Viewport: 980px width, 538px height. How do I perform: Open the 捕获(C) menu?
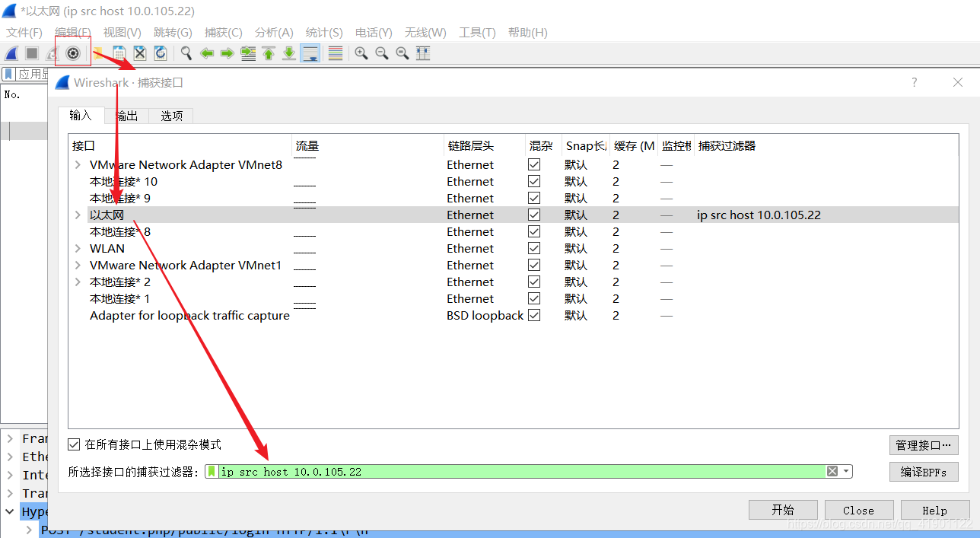pyautogui.click(x=223, y=33)
